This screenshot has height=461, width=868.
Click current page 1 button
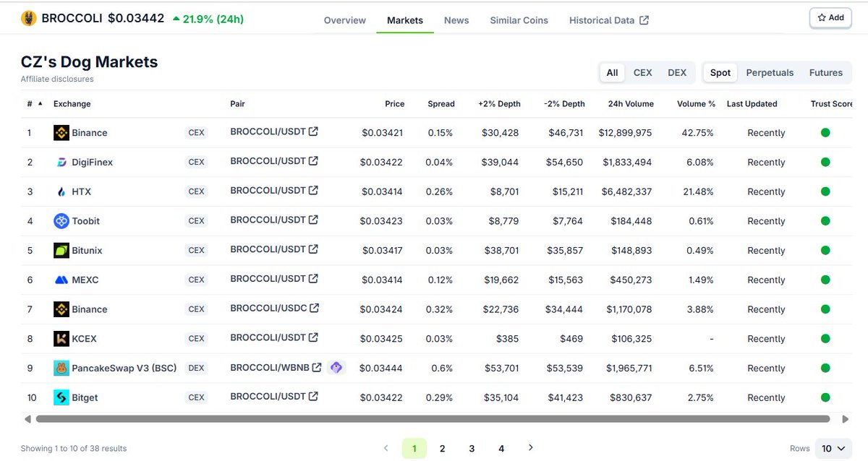point(414,449)
